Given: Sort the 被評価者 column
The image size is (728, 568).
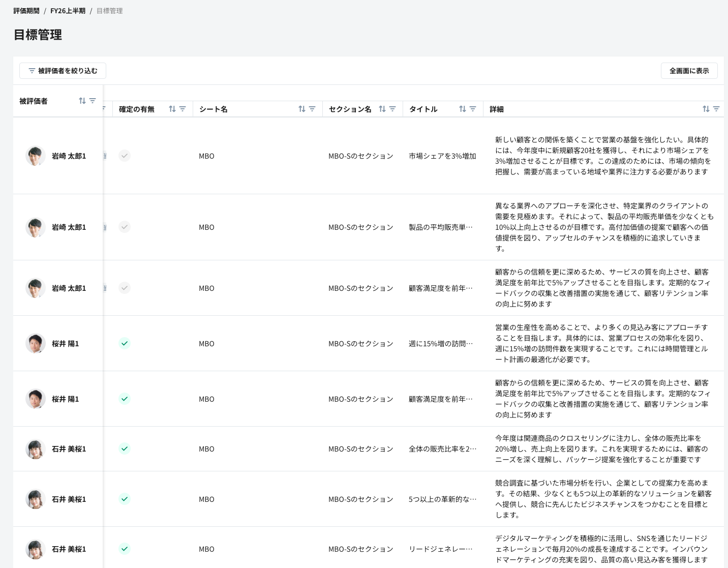Looking at the screenshot, I should 82,101.
